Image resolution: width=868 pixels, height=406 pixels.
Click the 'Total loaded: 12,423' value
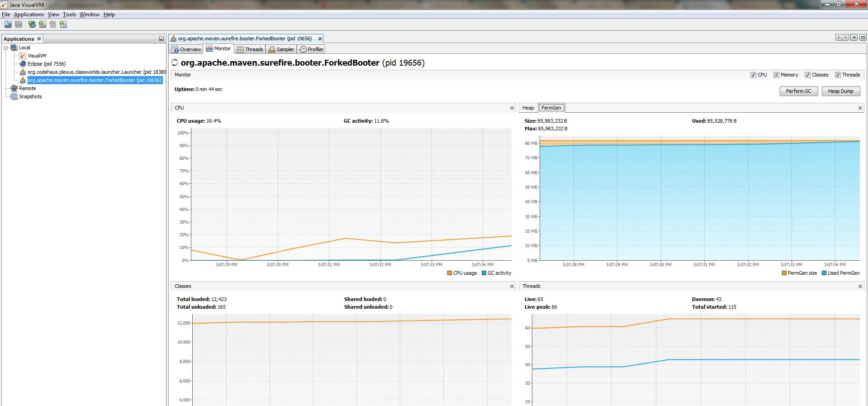[201, 300]
